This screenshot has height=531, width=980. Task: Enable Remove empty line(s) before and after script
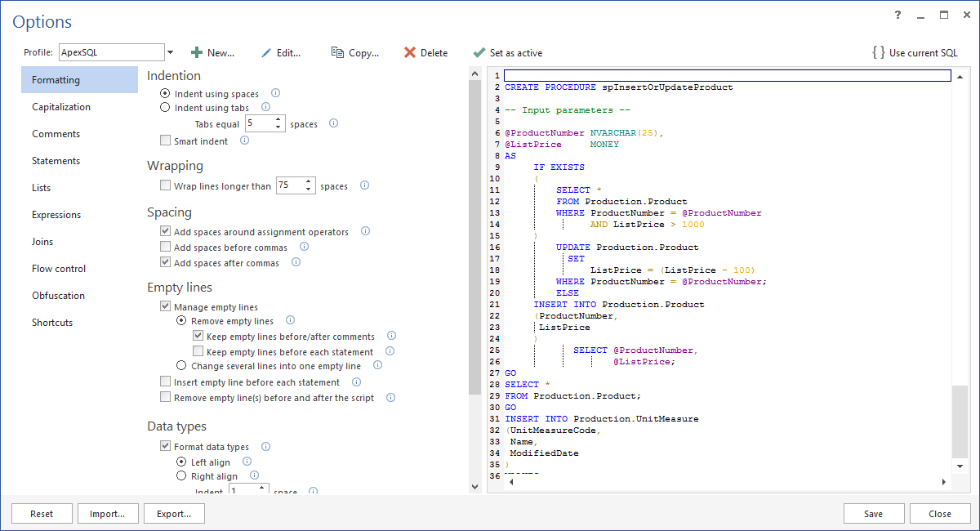point(166,398)
